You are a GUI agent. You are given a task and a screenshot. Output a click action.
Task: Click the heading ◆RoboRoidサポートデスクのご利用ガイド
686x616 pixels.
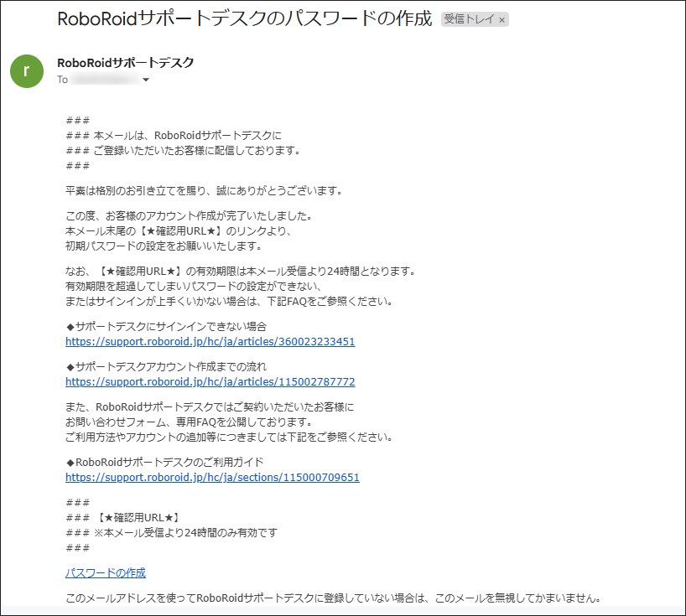tap(165, 462)
